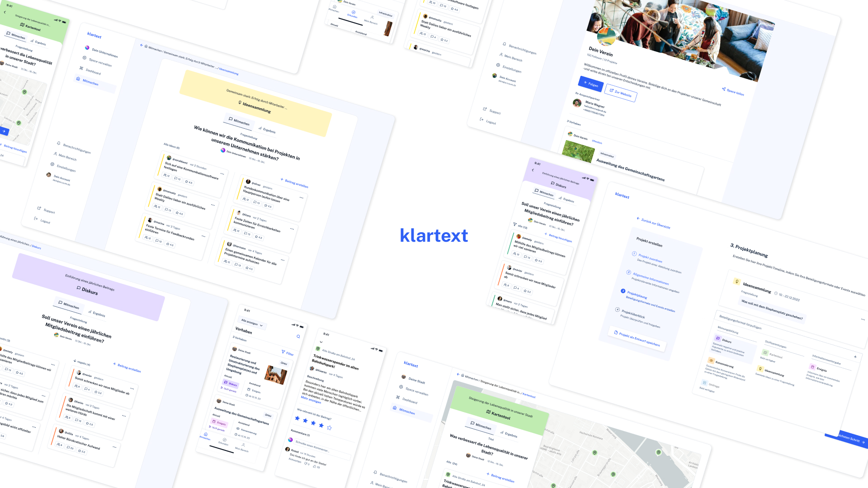Click the Schreibe einen Kommentar field
Viewport: 868px width, 488px height.
pyautogui.click(x=312, y=446)
